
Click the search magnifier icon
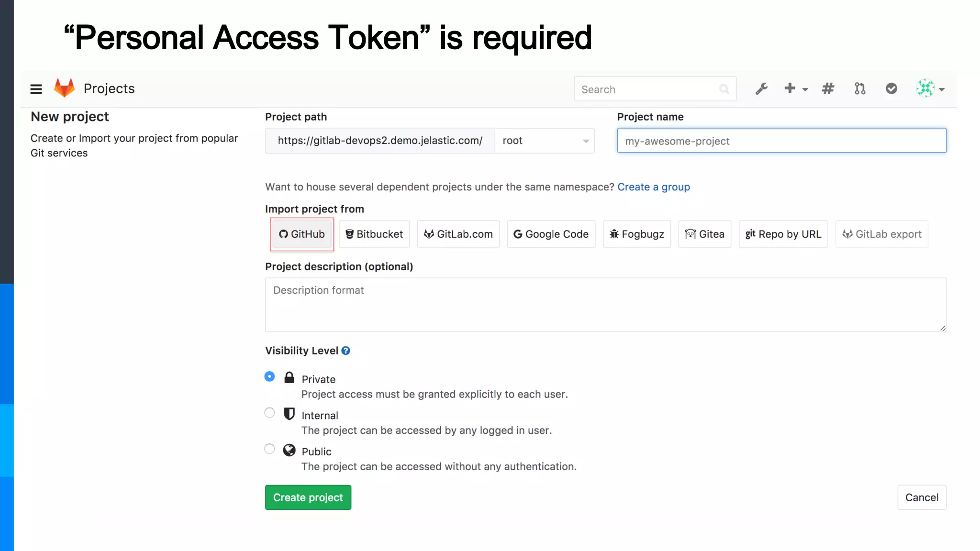tap(724, 89)
